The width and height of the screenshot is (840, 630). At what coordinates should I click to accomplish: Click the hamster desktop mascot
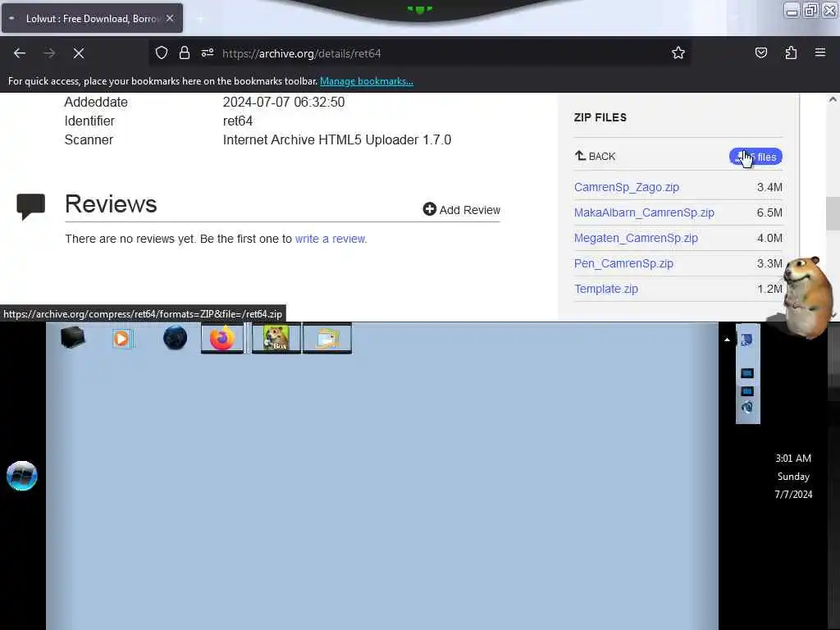(x=808, y=296)
